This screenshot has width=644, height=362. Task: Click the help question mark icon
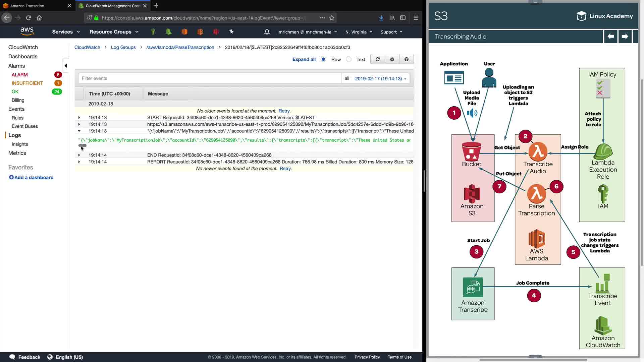(407, 59)
